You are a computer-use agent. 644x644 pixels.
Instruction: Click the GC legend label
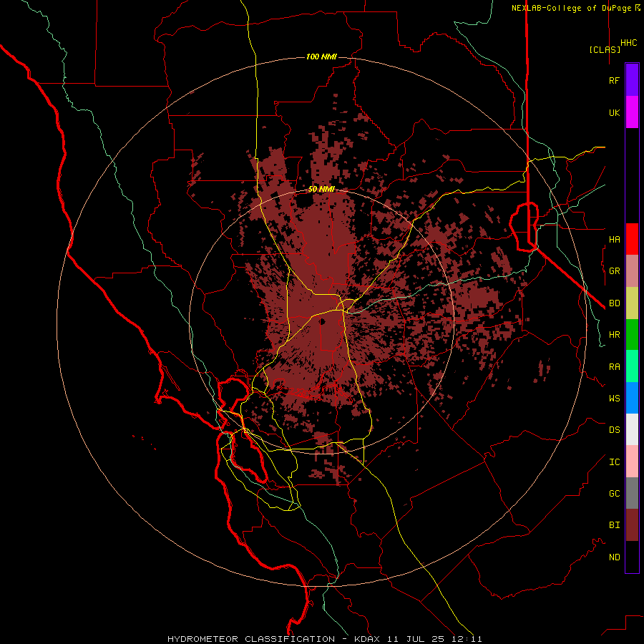point(614,494)
